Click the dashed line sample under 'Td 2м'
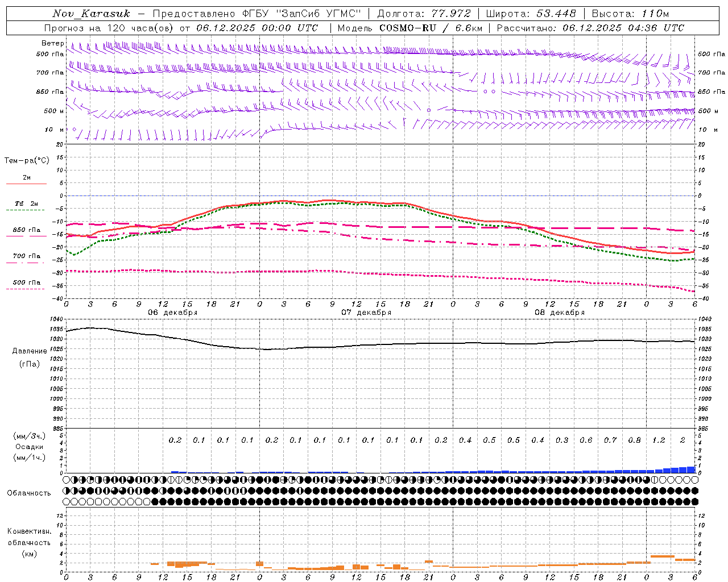Viewport: 728px width, 582px height. click(x=26, y=210)
